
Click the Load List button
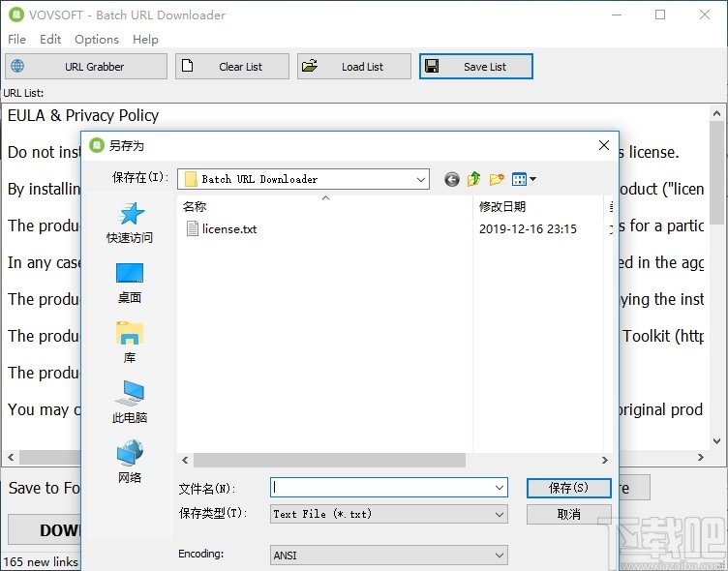tap(353, 67)
